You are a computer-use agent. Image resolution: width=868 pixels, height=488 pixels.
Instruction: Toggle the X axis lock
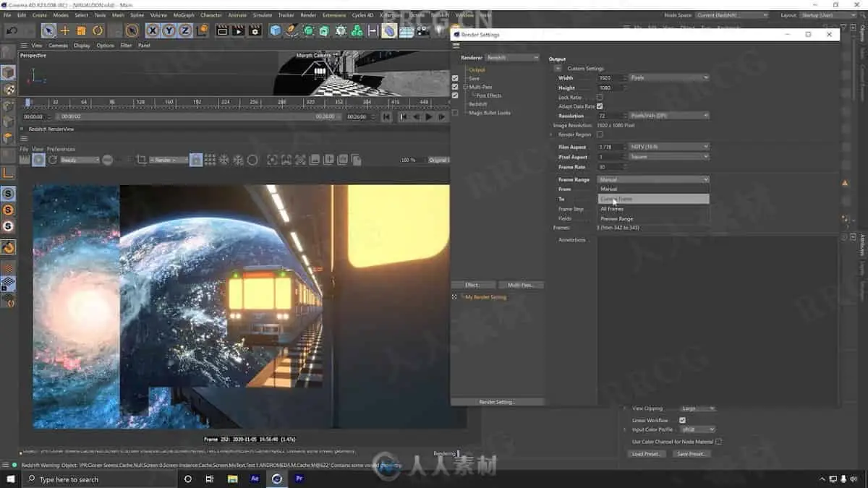153,30
